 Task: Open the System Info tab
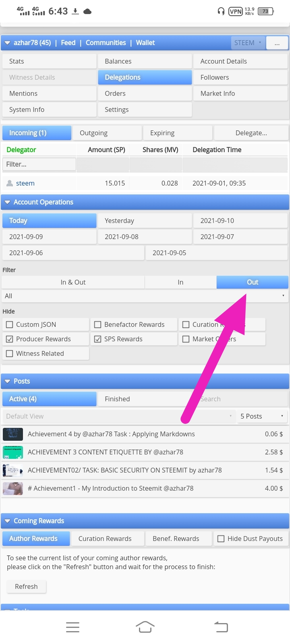coord(49,109)
